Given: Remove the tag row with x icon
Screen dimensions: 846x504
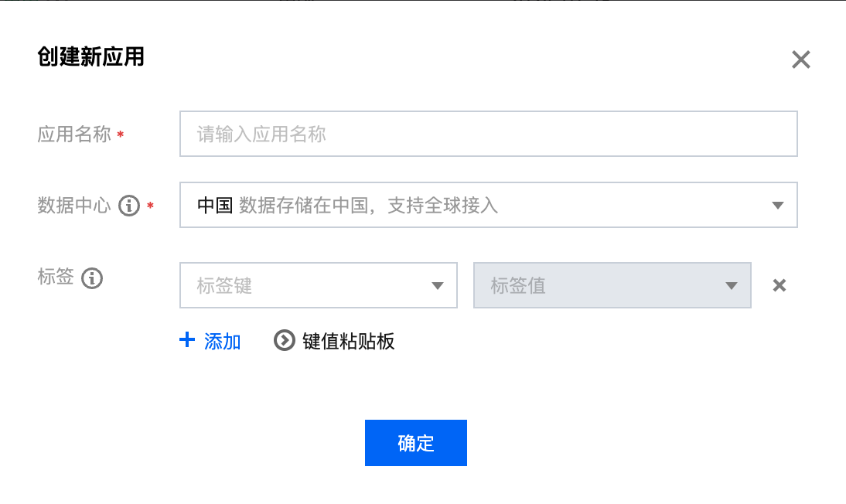Looking at the screenshot, I should [x=779, y=285].
